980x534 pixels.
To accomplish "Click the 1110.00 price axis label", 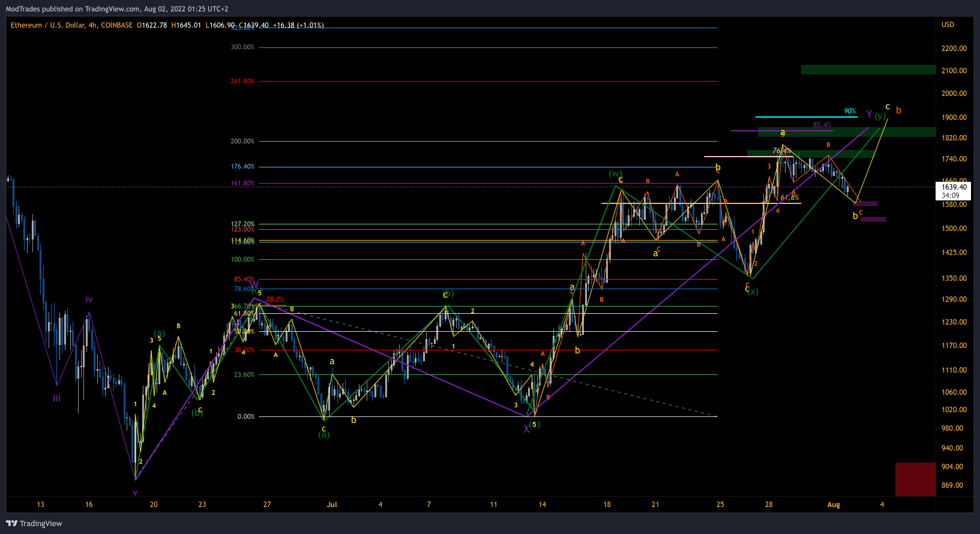I will point(954,370).
